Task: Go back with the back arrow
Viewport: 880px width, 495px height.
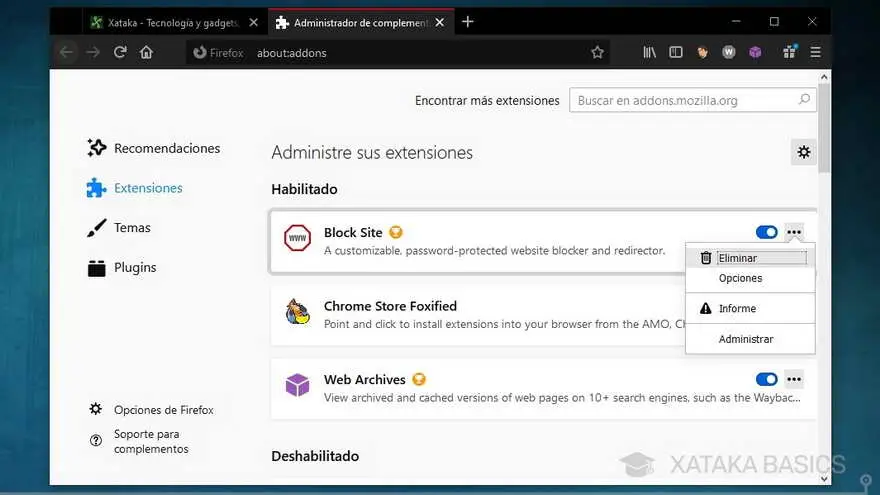Action: (x=66, y=53)
